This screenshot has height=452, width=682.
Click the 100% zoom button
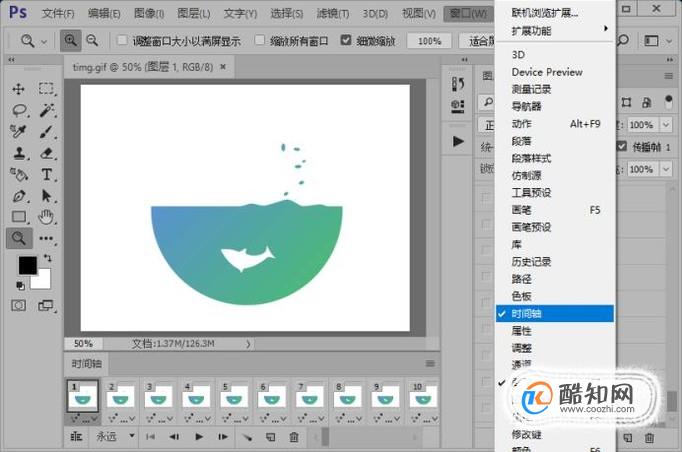(429, 41)
